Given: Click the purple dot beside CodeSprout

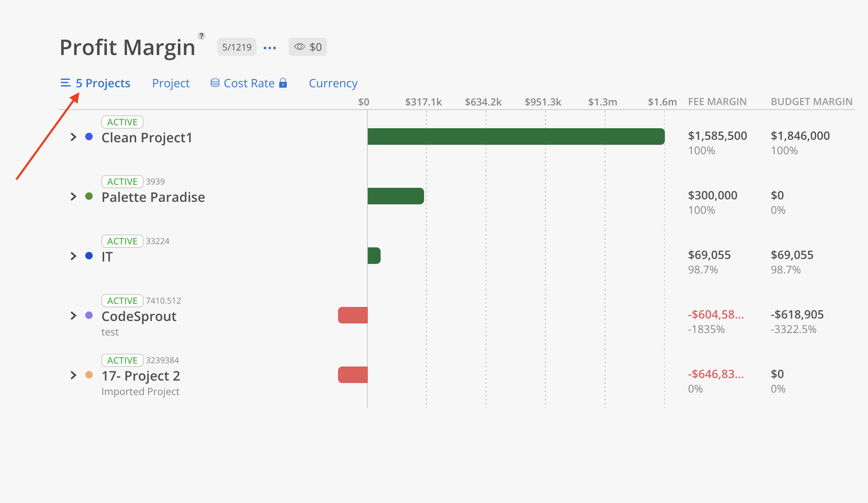Looking at the screenshot, I should [89, 315].
